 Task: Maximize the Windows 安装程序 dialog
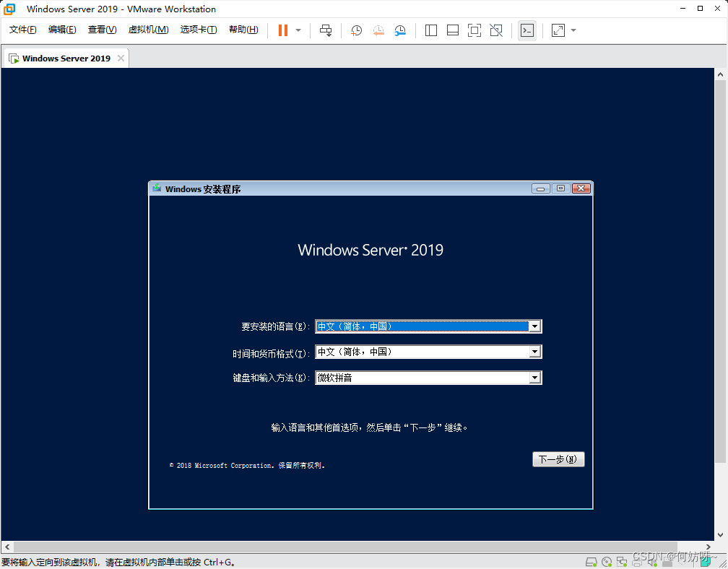pyautogui.click(x=560, y=188)
